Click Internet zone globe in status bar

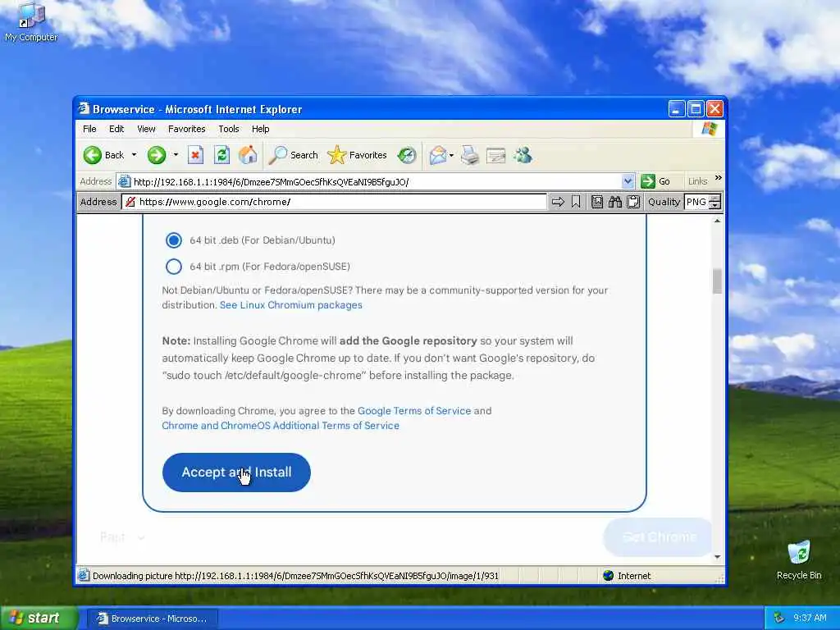pyautogui.click(x=608, y=576)
